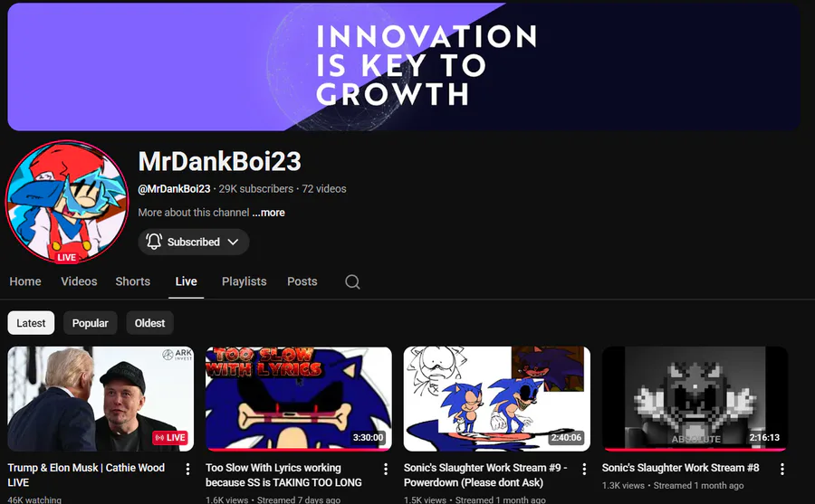The height and width of the screenshot is (504, 815).
Task: Select the Popular sort filter chip
Action: (90, 323)
